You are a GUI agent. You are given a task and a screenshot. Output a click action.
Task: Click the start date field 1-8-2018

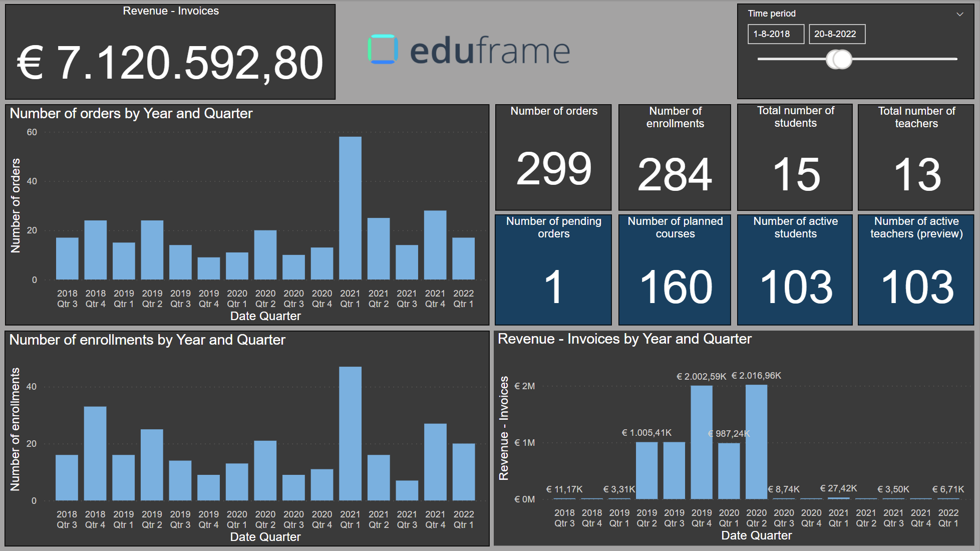tap(776, 34)
